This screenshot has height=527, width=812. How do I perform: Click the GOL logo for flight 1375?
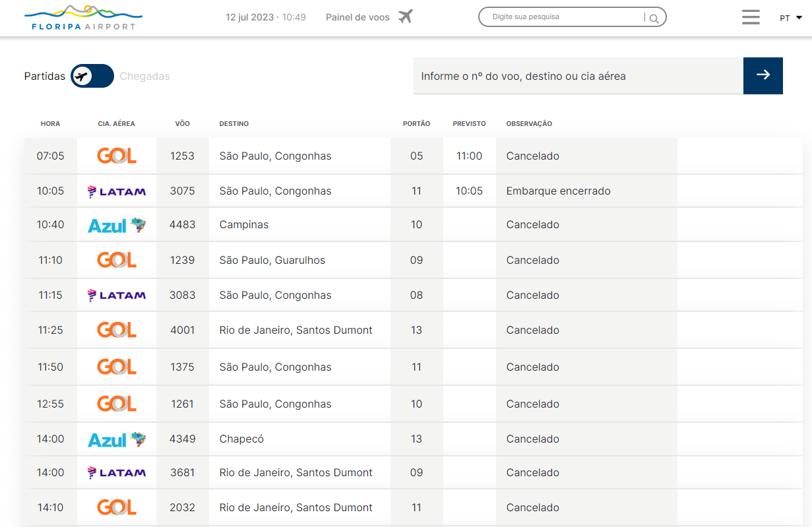117,367
